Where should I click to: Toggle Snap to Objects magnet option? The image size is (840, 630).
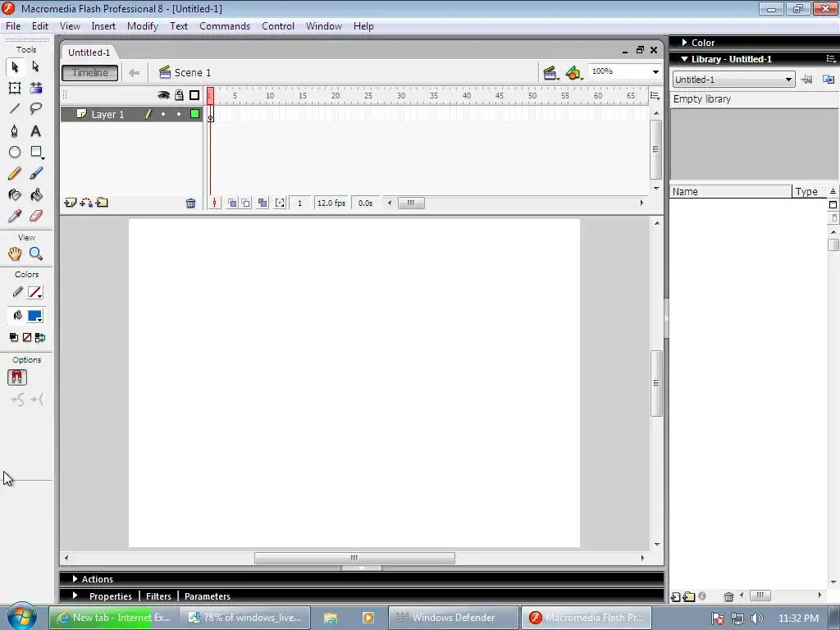point(17,377)
